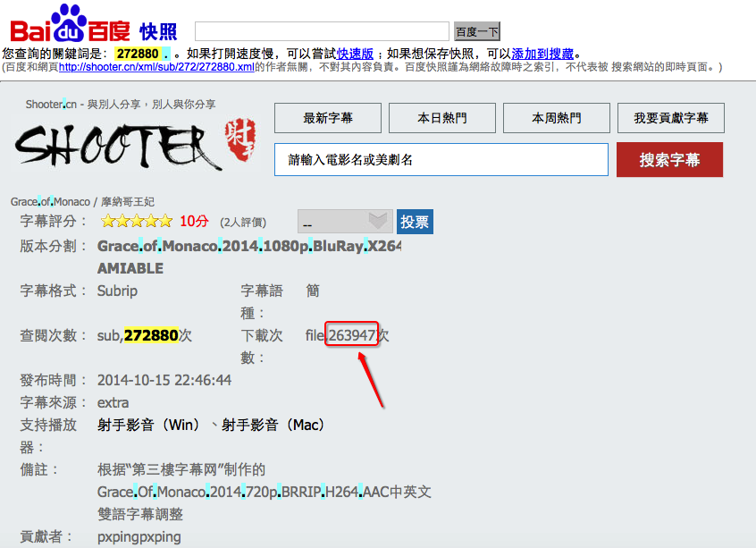The width and height of the screenshot is (756, 548).
Task: Click the 百度一下 search button
Action: click(477, 31)
